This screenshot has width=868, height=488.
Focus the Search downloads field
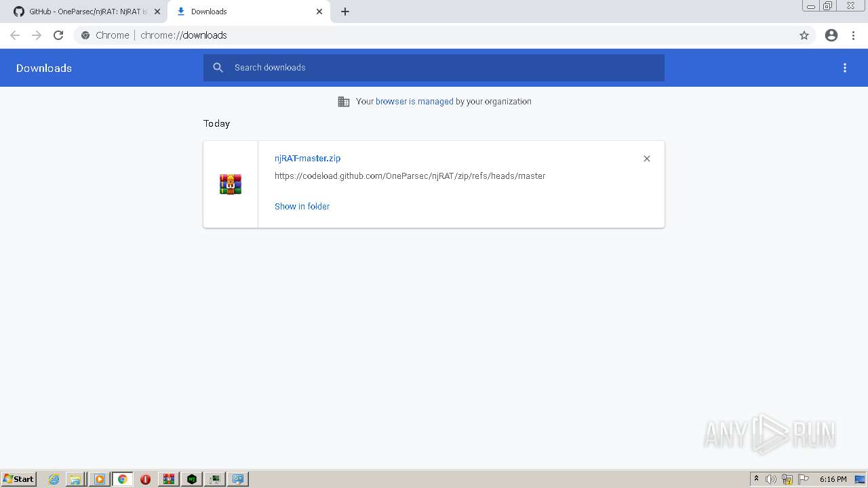pos(434,68)
